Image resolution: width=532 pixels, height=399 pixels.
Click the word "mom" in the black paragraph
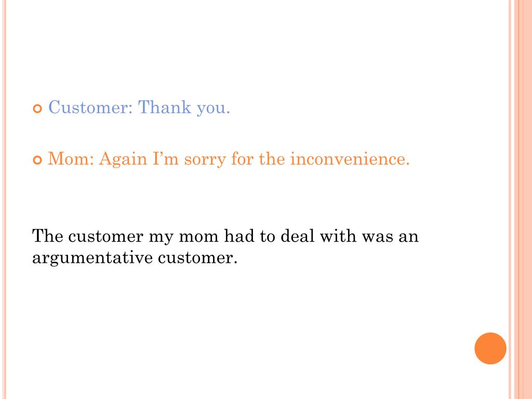198,237
